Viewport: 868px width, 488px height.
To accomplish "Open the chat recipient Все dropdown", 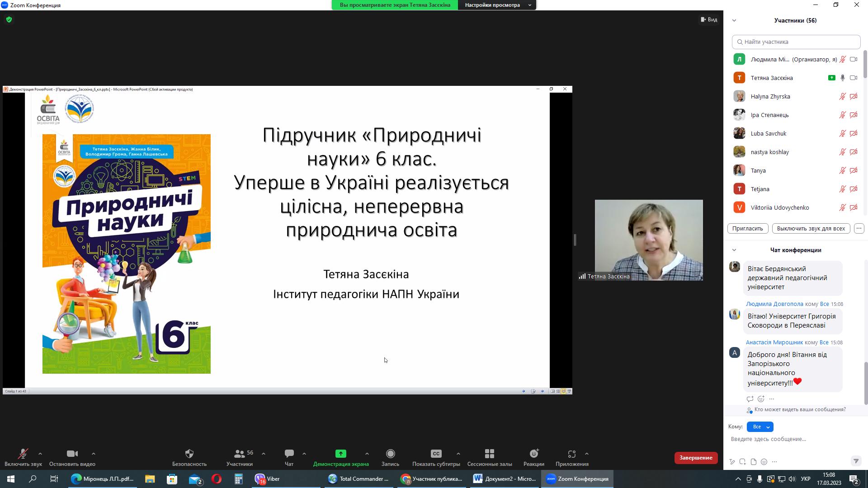I will (760, 427).
